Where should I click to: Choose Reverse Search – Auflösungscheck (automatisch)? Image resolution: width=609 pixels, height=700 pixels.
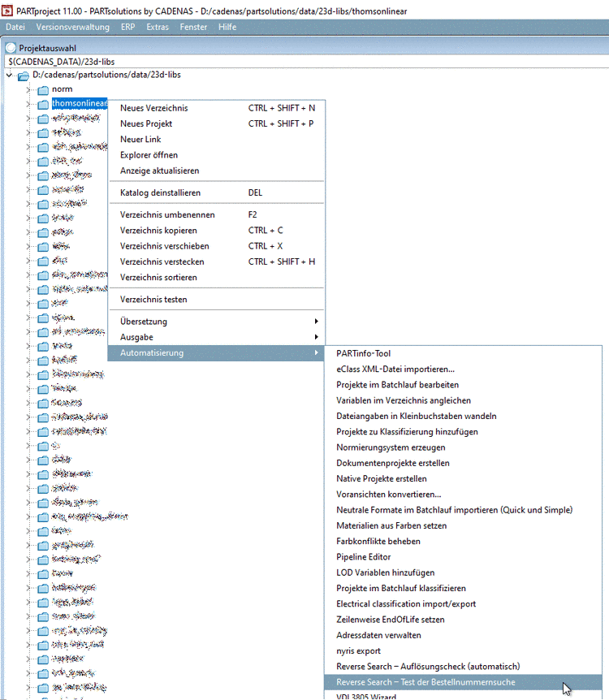pos(463,667)
